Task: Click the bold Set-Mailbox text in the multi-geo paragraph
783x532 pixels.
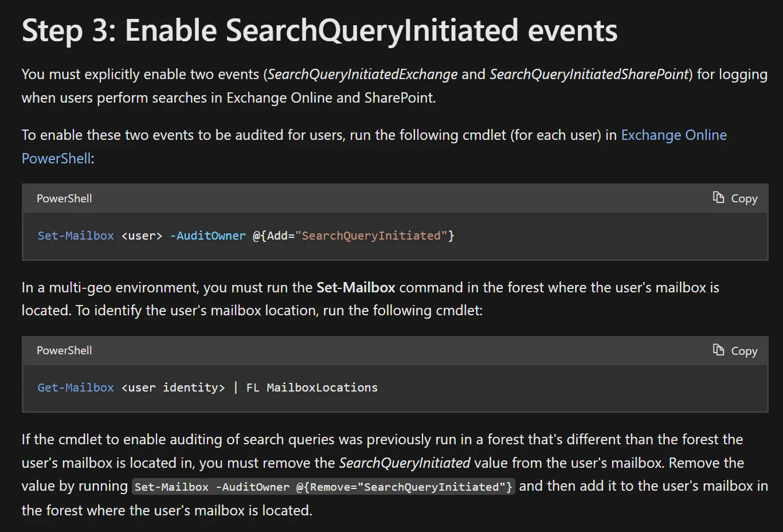Action: pos(356,287)
